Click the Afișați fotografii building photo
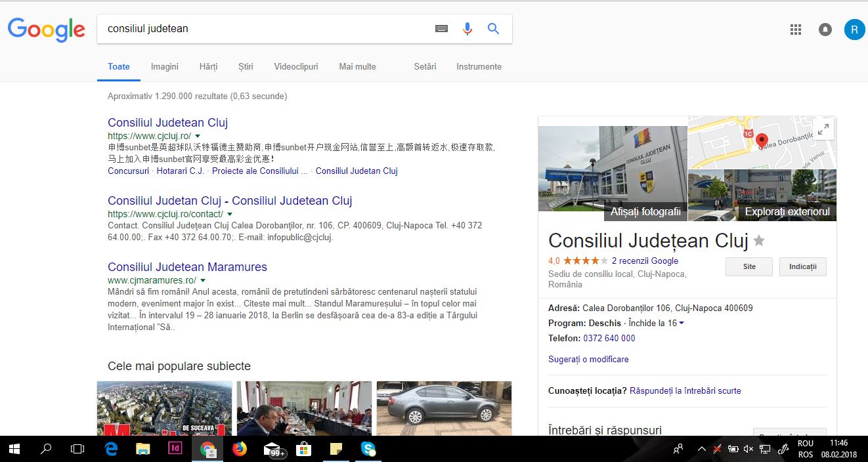 pyautogui.click(x=612, y=169)
